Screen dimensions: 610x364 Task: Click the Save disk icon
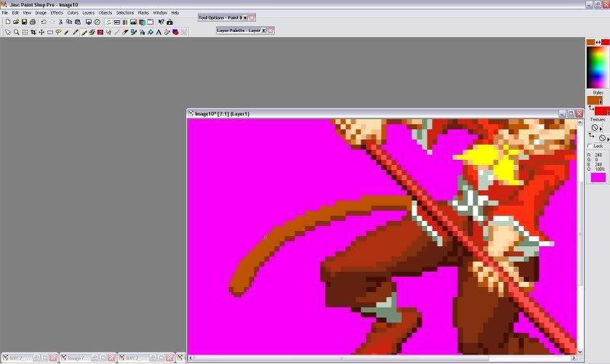pyautogui.click(x=24, y=22)
